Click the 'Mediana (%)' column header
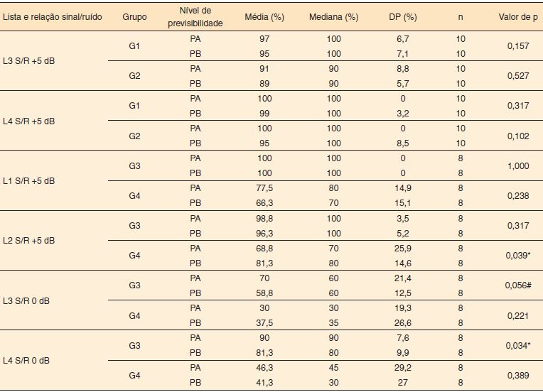543x392 pixels. [x=334, y=16]
